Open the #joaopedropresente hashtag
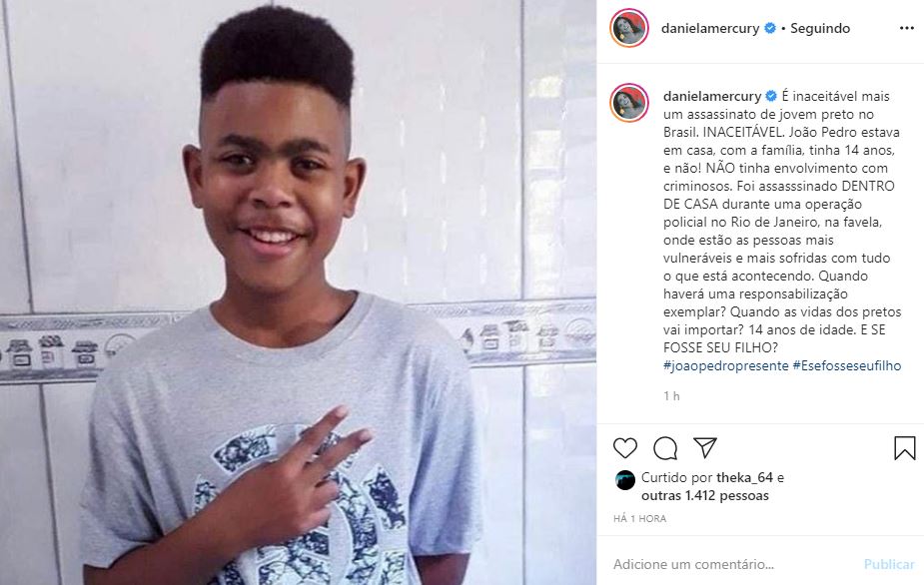 [726, 365]
